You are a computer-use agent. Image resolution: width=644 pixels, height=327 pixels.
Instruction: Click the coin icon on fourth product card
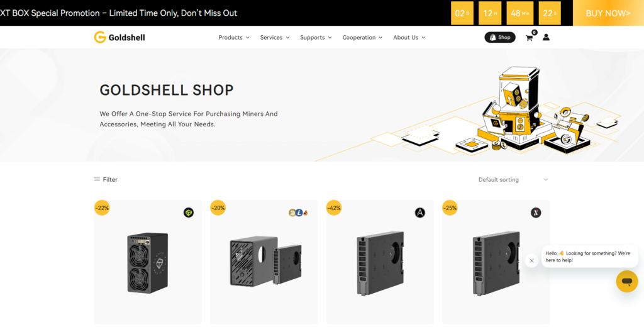click(x=536, y=213)
